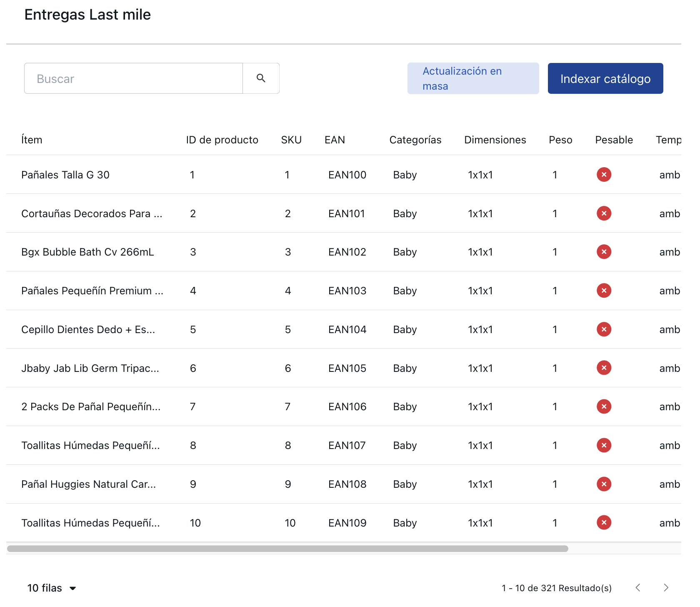700x607 pixels.
Task: Select the Pañal Huggies Natural Car... row
Action: 88,484
